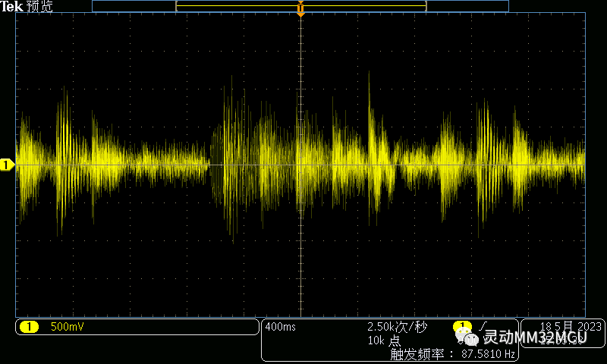Click the channel 1 ground reference marker
The width and height of the screenshot is (607, 364).
click(7, 165)
